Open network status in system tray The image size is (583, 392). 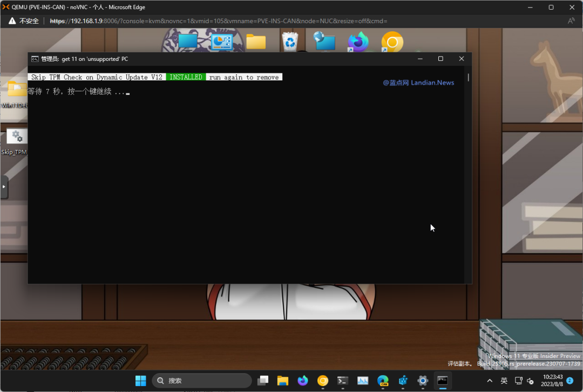pos(518,381)
